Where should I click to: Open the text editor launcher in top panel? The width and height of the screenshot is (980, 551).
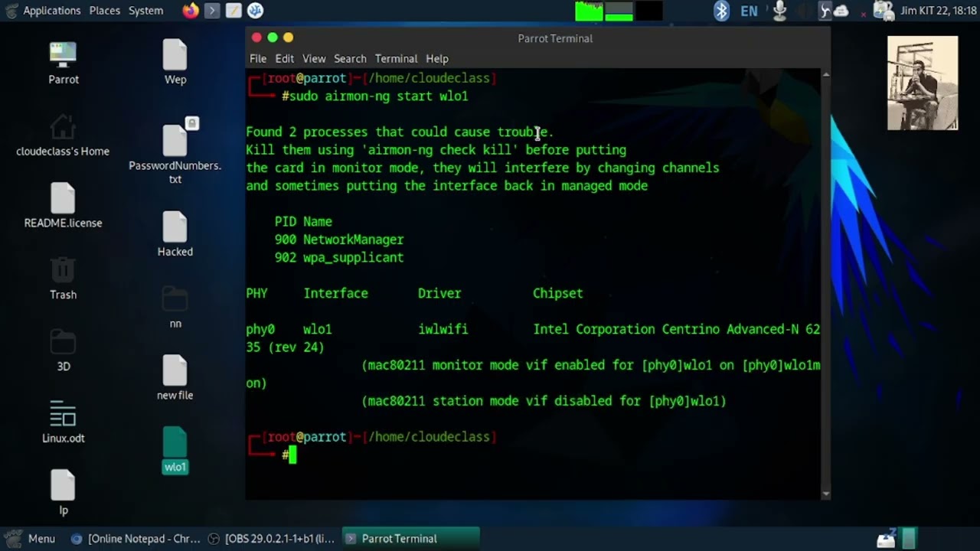(x=234, y=11)
